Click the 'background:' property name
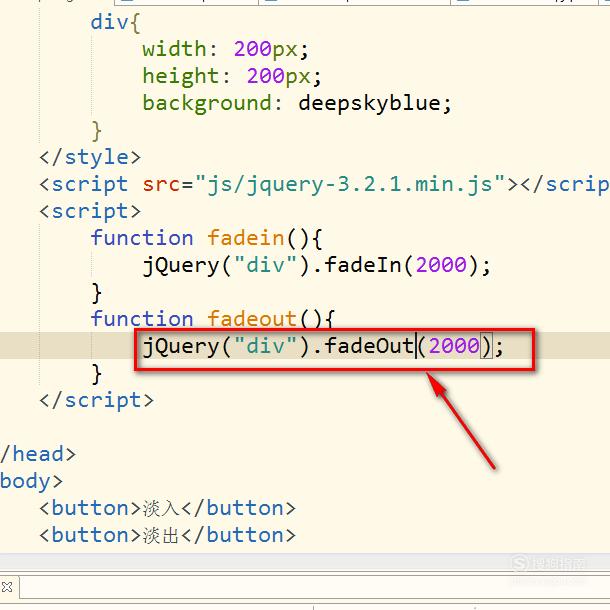Image resolution: width=610 pixels, height=610 pixels. pos(212,103)
